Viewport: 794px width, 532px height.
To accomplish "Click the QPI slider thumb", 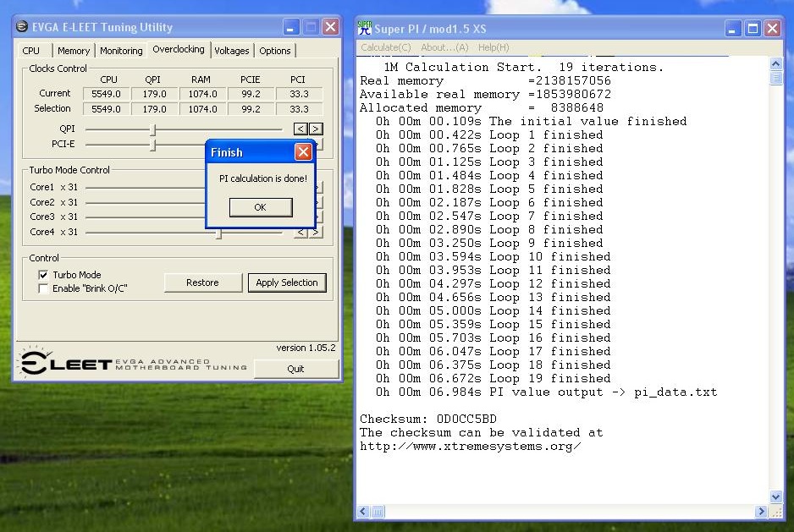I will point(153,130).
